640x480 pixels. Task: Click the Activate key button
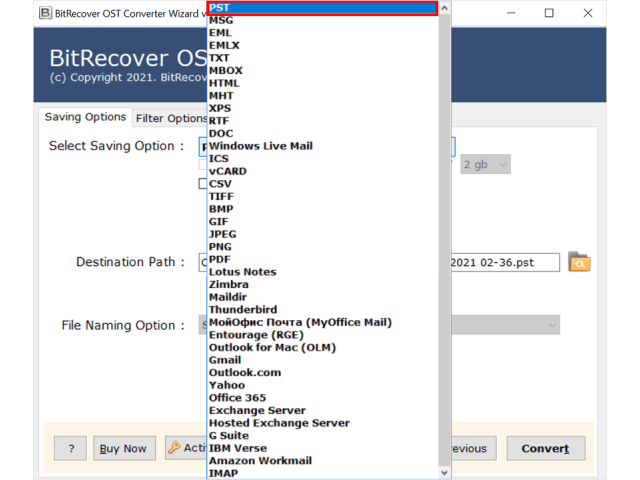(186, 448)
